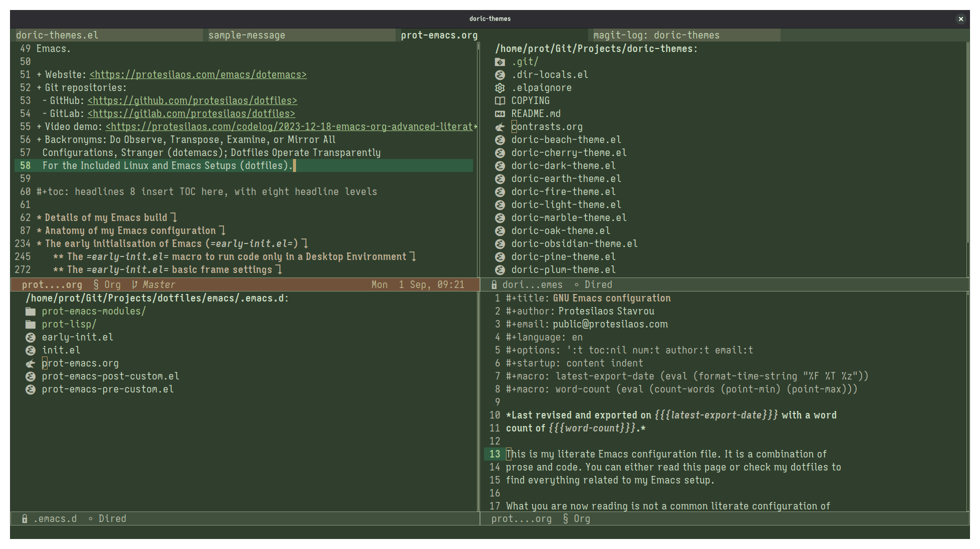
Task: Click the #+title: GNU Emacs configuration line
Action: [x=588, y=298]
